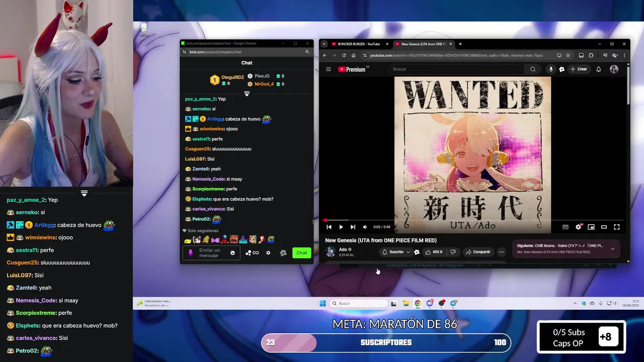644x362 pixels.
Task: Go to browser home page
Action: point(354,55)
